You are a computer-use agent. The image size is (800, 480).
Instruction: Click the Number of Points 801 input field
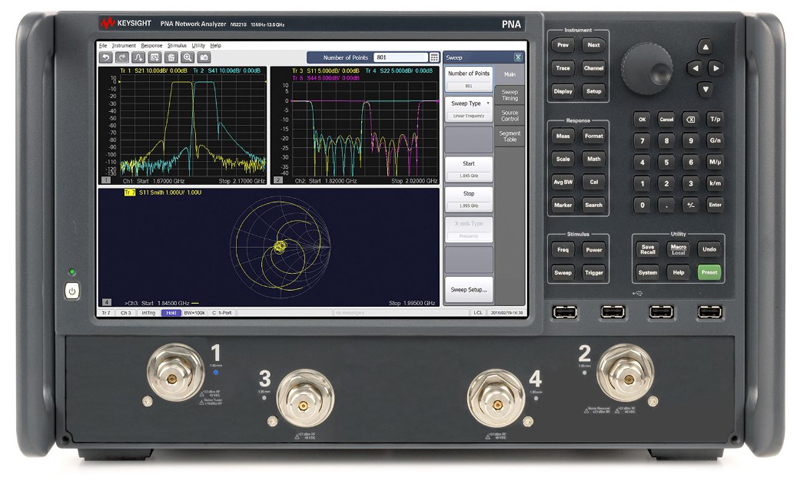coord(401,58)
